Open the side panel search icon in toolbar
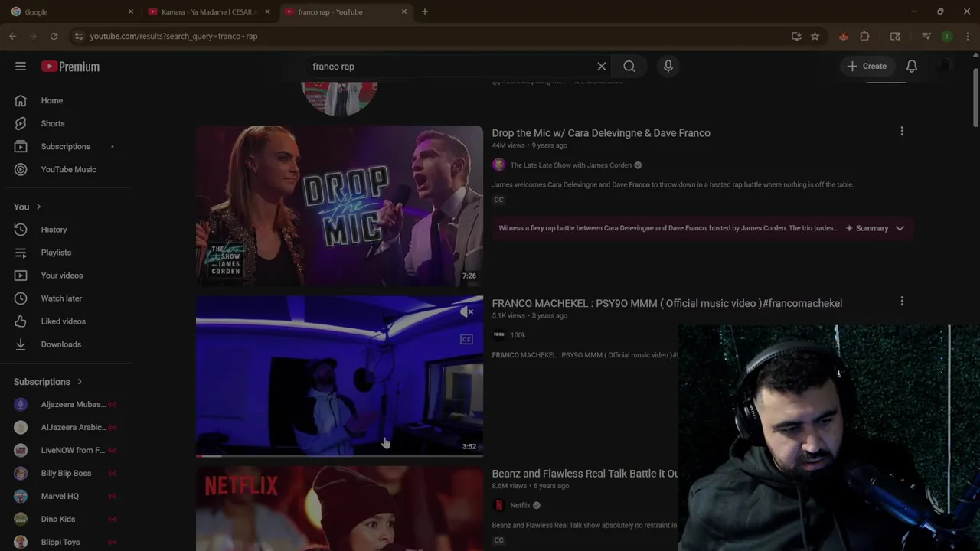 pyautogui.click(x=895, y=36)
